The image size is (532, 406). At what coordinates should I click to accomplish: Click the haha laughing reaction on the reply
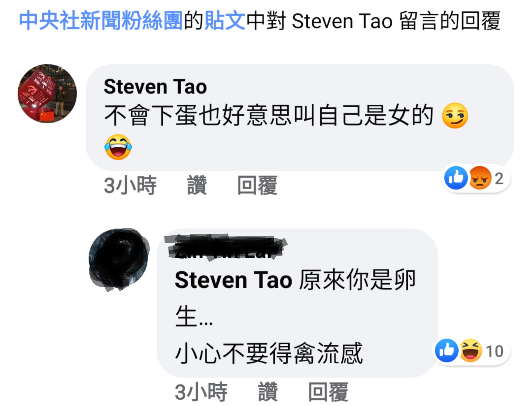[470, 351]
